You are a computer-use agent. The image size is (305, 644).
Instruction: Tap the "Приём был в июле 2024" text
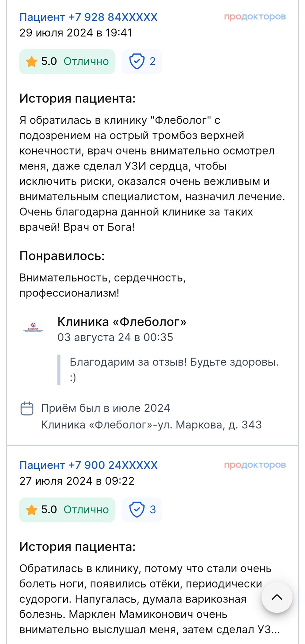click(x=105, y=408)
